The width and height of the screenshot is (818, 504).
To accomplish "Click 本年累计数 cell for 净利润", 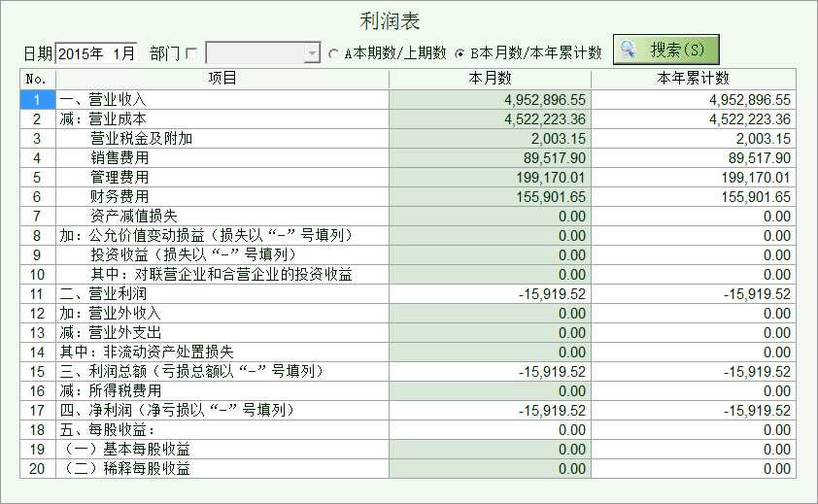I will point(693,410).
